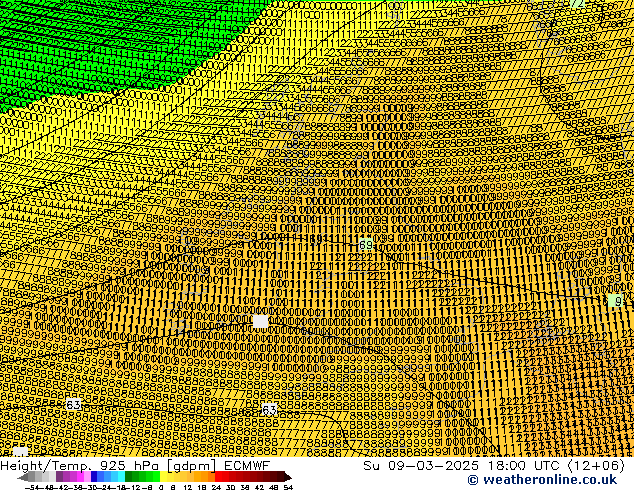Pick the bright yellow legend swatch at 0
Viewport: 634px width, 490px height.
164,477
